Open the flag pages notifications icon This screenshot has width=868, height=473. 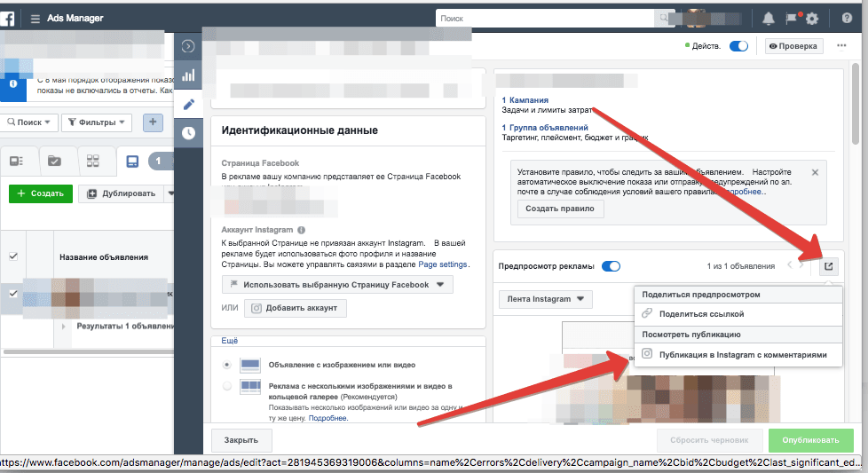click(x=792, y=19)
